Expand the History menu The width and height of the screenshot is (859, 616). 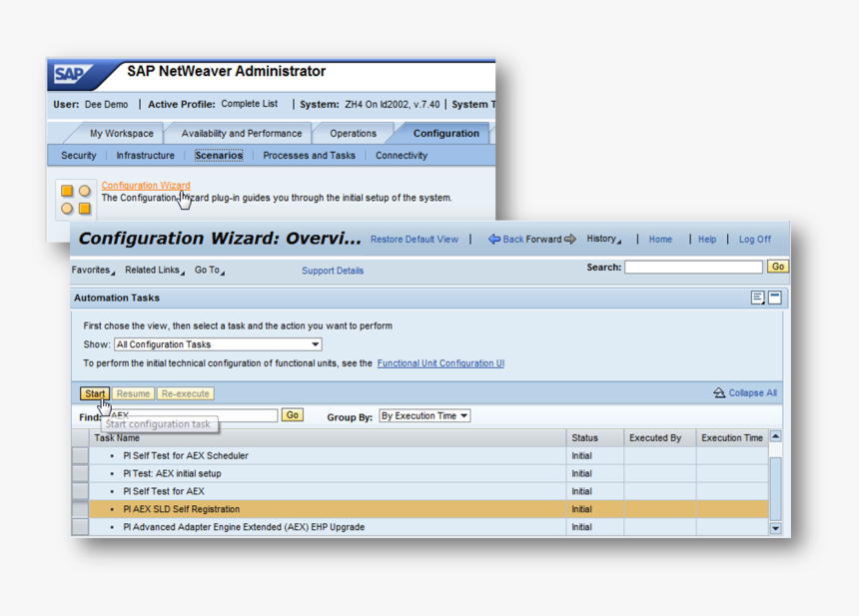(603, 240)
